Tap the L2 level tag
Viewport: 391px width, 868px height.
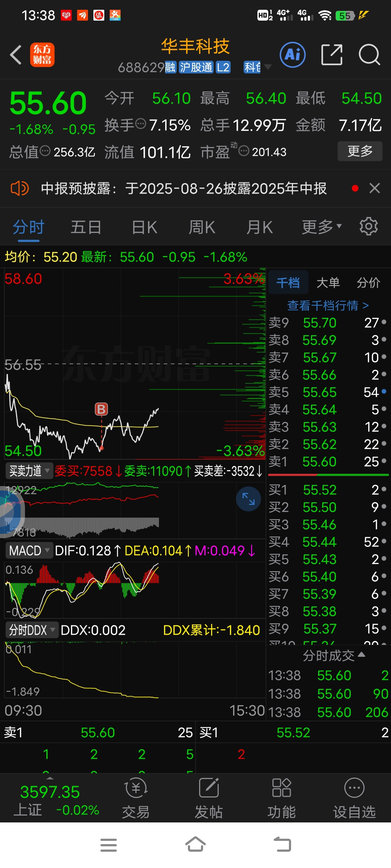[x=223, y=67]
